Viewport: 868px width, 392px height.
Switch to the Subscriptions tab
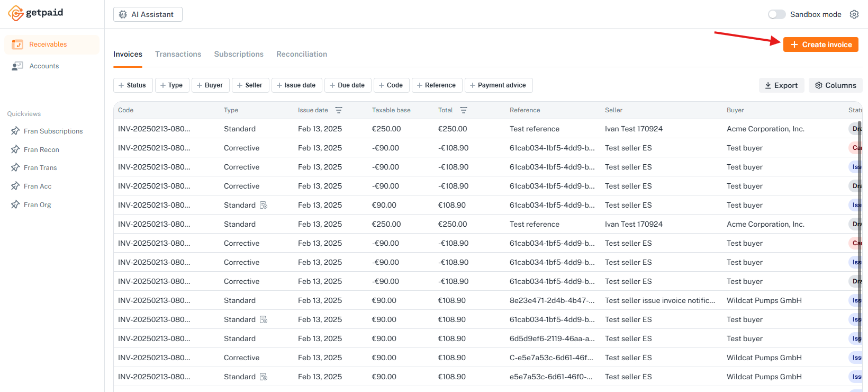[x=239, y=54]
